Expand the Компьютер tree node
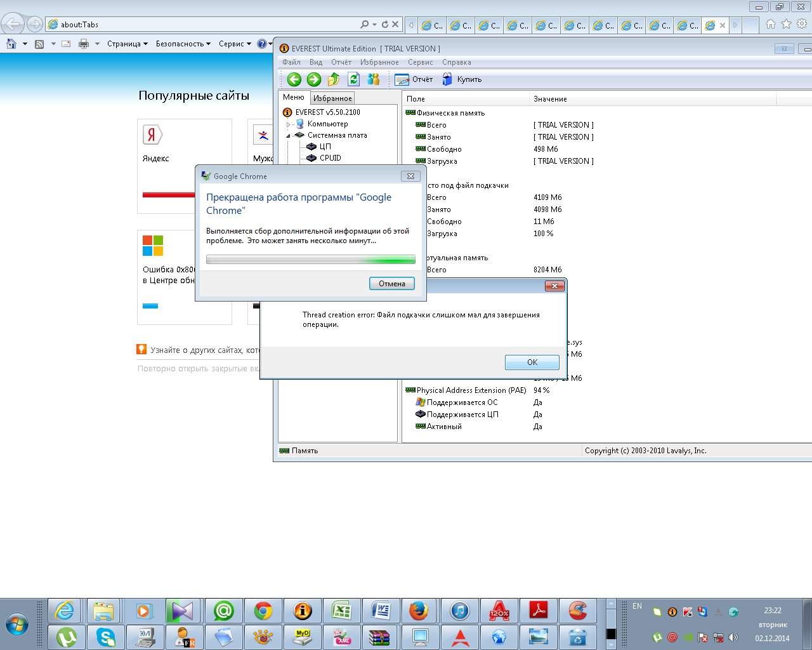The image size is (812, 650). coord(288,124)
